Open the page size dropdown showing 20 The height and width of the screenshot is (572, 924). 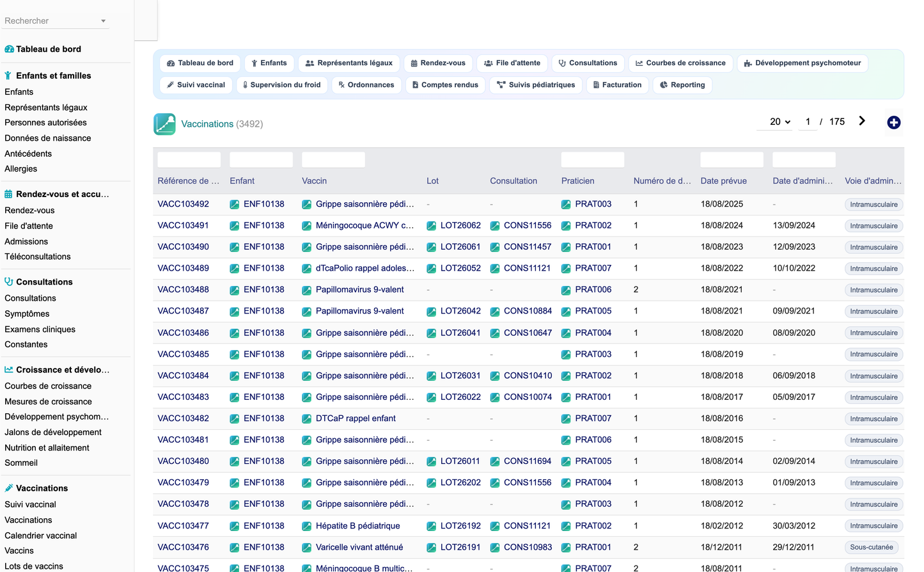point(779,122)
